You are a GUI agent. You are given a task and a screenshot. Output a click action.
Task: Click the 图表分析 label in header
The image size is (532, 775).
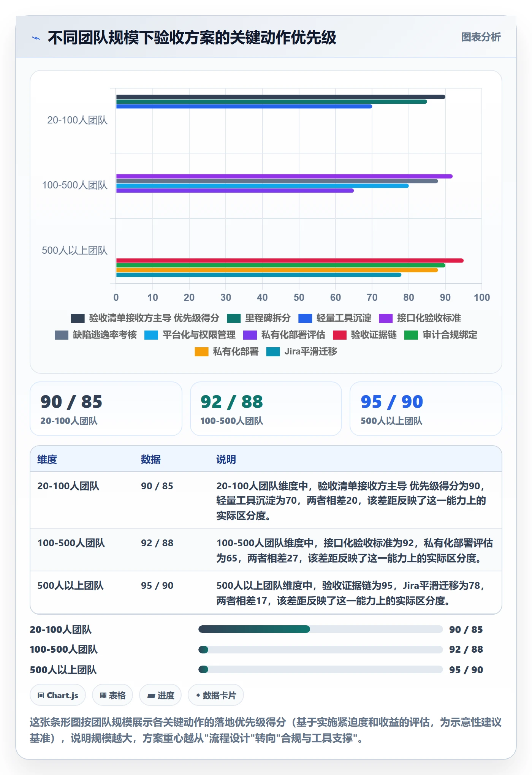point(481,37)
